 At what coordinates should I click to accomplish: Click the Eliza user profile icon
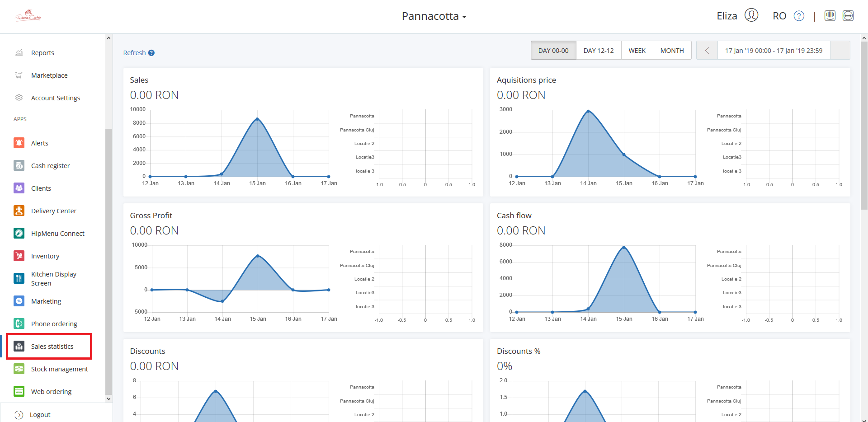pos(751,15)
